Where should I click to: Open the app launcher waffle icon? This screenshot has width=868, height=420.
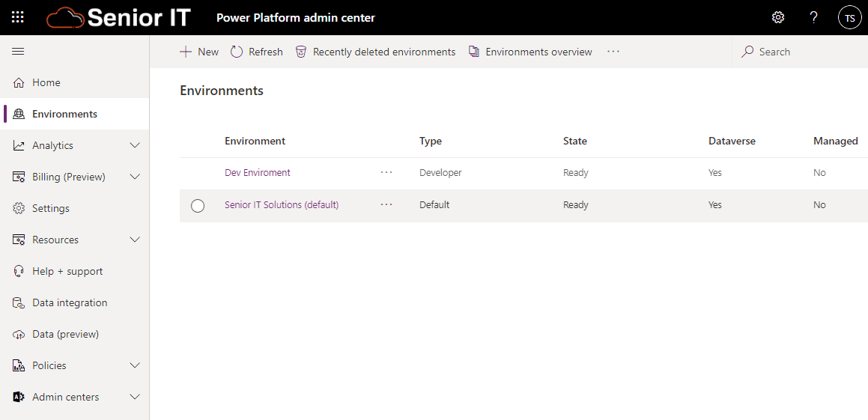(18, 17)
